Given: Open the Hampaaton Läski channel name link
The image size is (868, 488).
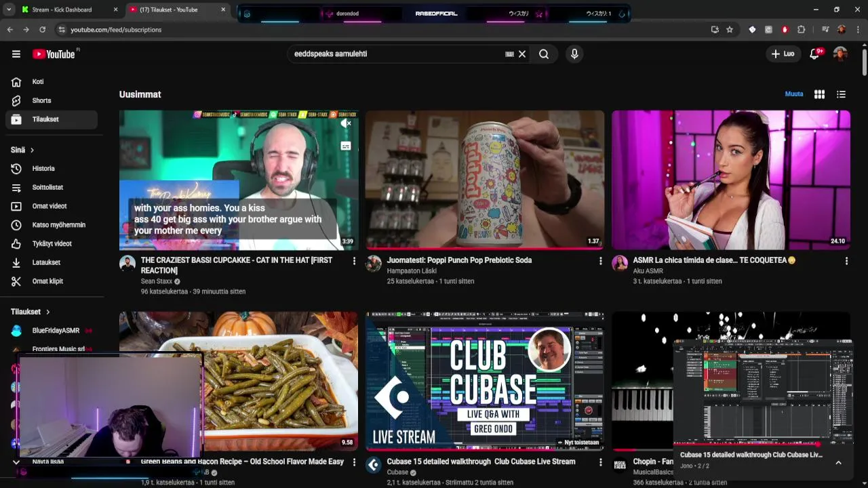Looking at the screenshot, I should coord(412,271).
